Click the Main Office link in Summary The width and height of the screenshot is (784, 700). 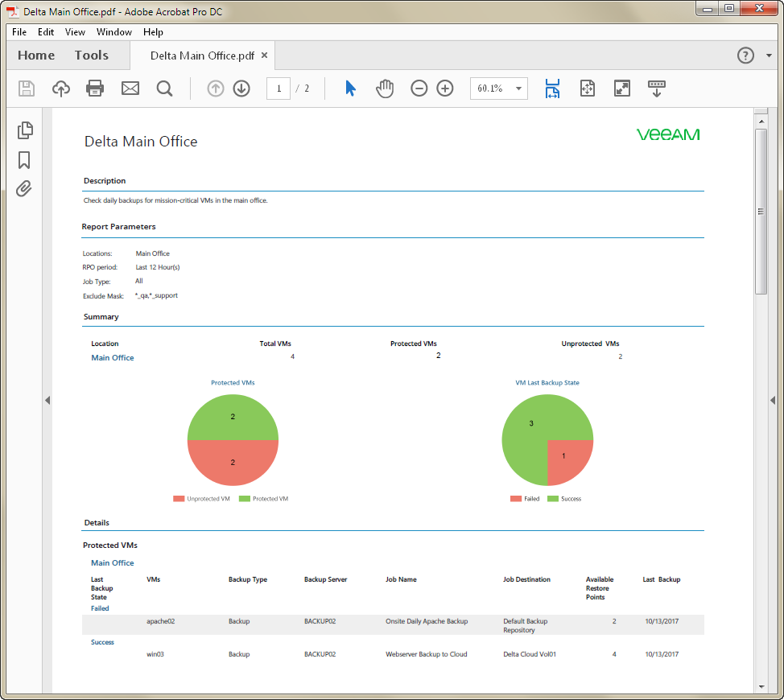point(113,358)
